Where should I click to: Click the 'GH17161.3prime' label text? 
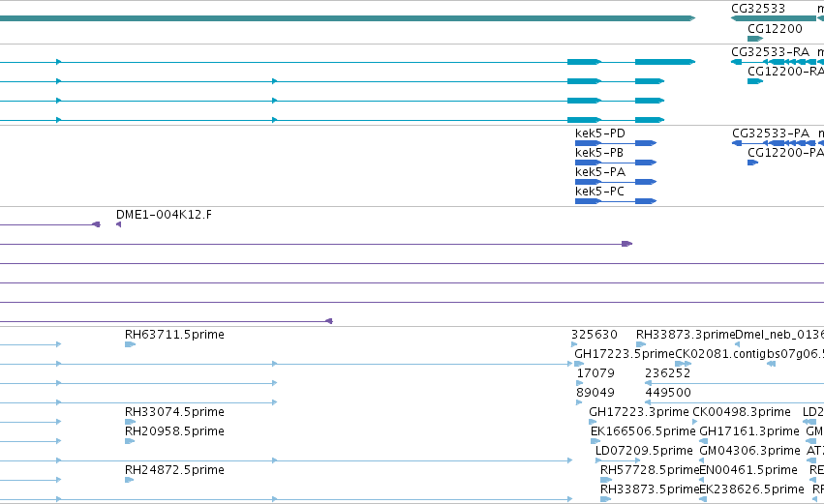click(x=749, y=431)
